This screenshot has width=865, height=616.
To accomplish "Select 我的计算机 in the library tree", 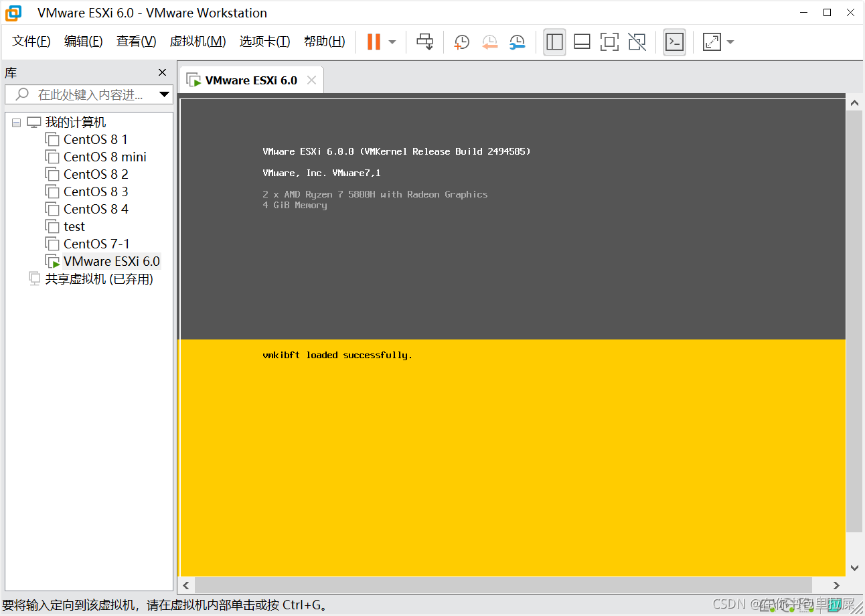I will 75,123.
